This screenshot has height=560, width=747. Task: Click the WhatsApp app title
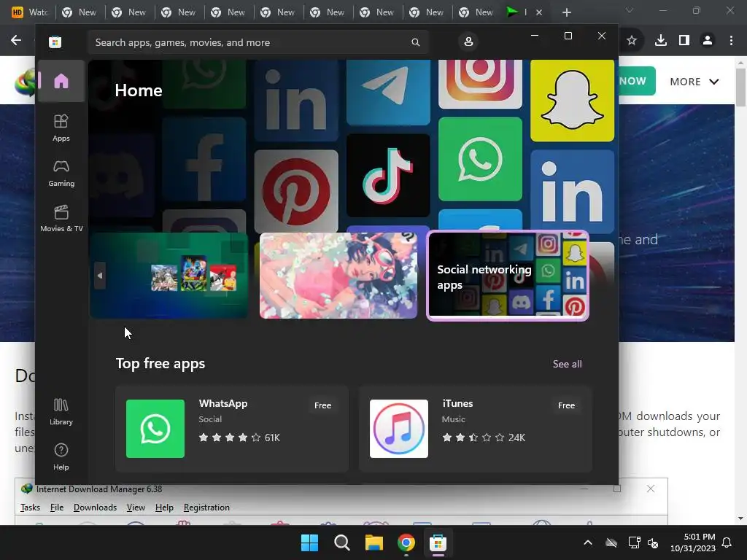click(223, 403)
